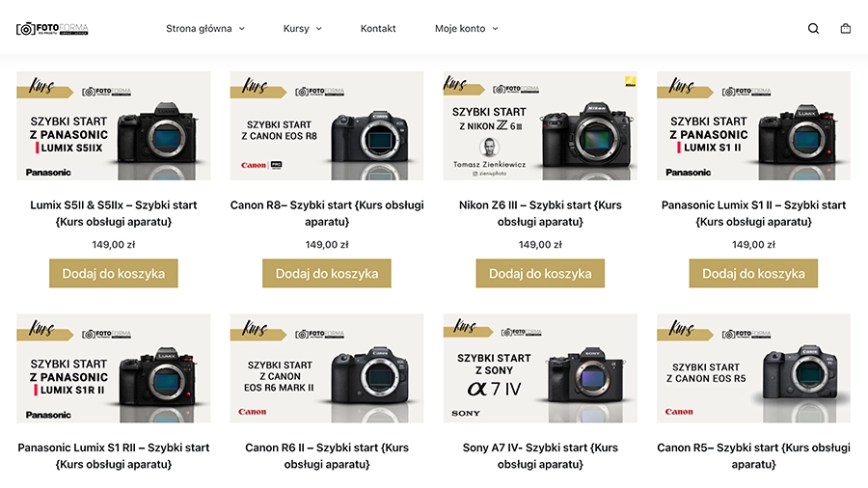Expand the Kursy menu chevron

coord(319,29)
